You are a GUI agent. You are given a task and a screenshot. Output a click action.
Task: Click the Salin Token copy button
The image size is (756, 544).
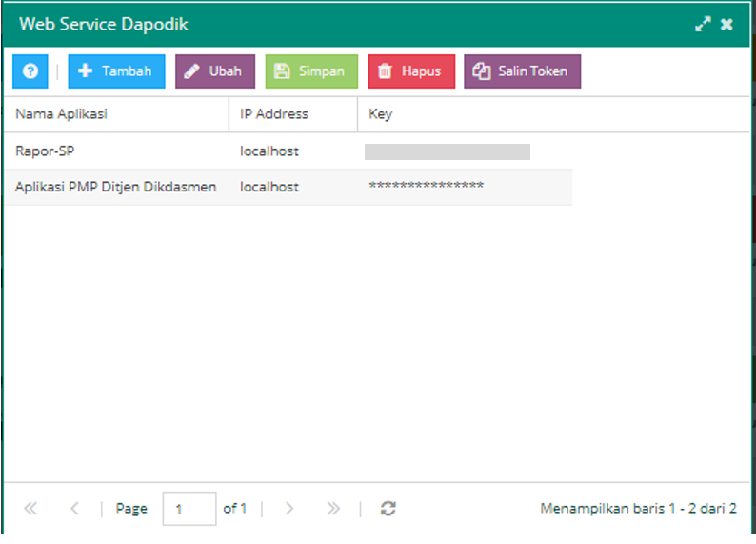pos(522,71)
